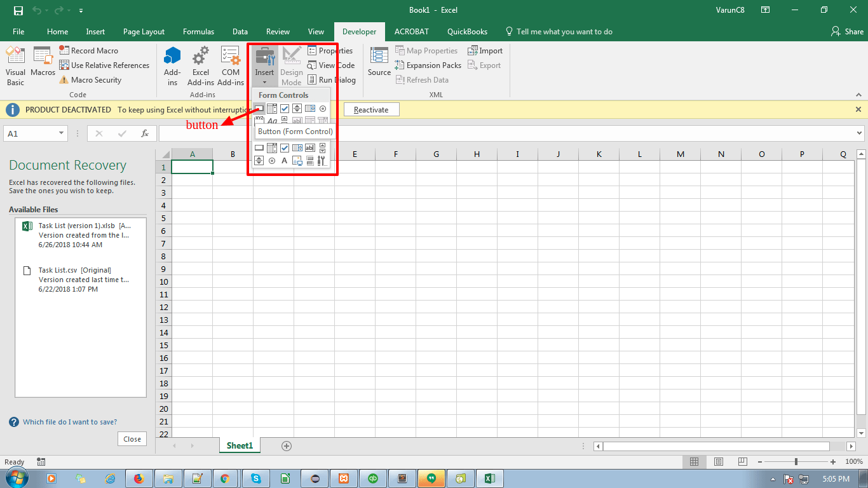
Task: Select List Box form control icon
Action: 310,109
